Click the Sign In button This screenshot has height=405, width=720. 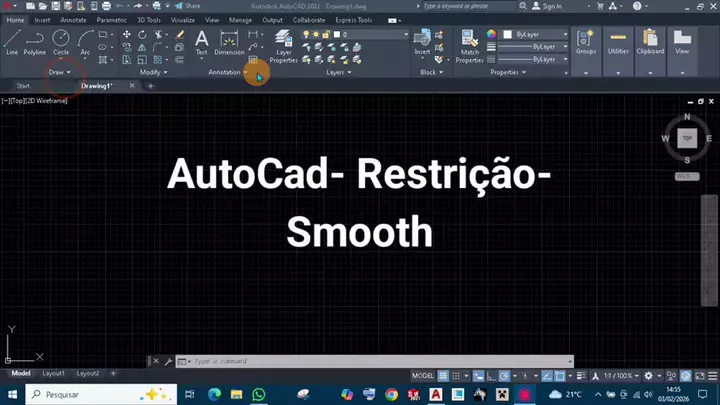[x=551, y=6]
